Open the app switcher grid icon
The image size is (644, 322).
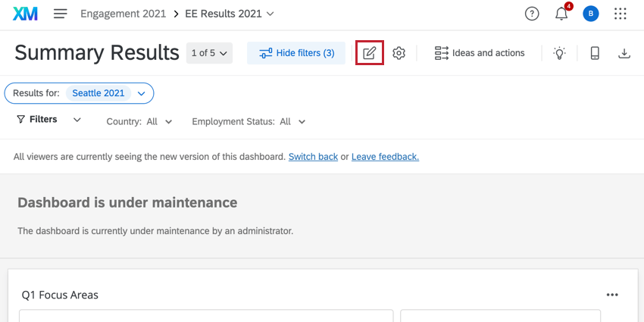click(x=621, y=14)
